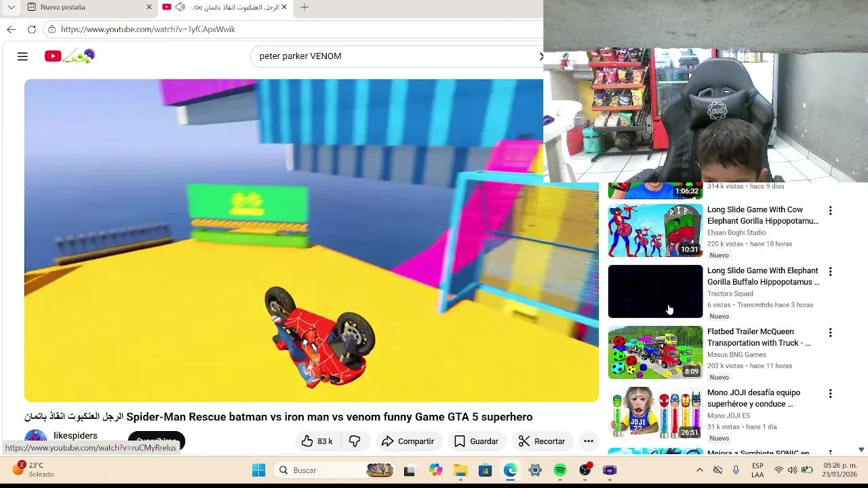
Task: Open Spotify from the taskbar
Action: pos(560,470)
